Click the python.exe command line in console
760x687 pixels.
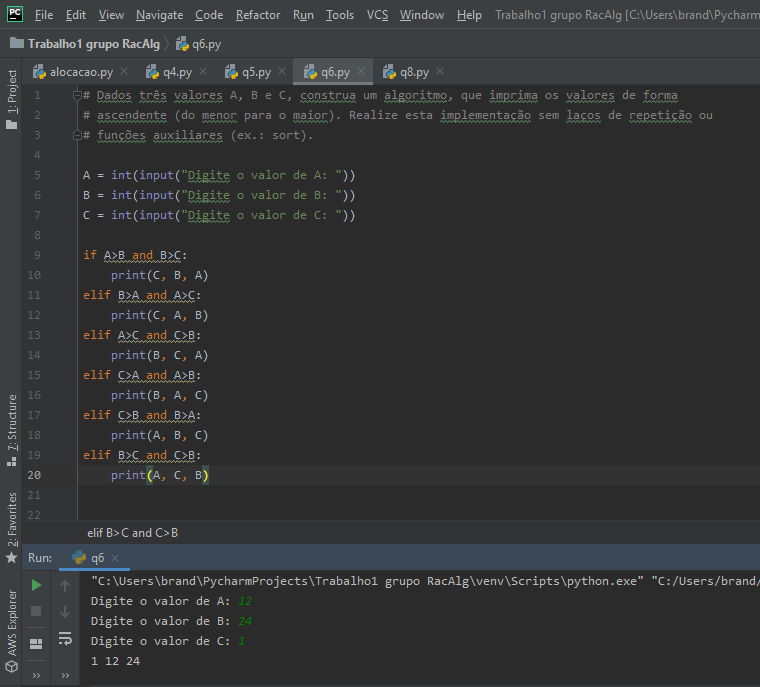coord(425,581)
